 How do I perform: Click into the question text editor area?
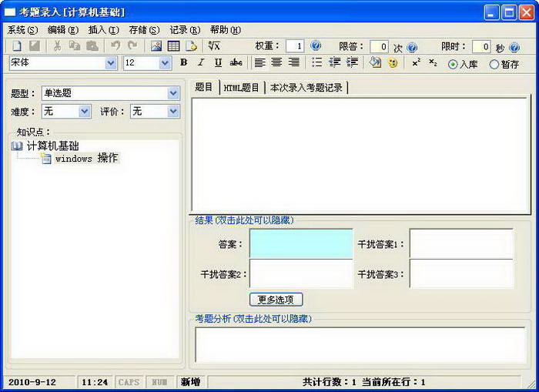tap(359, 156)
